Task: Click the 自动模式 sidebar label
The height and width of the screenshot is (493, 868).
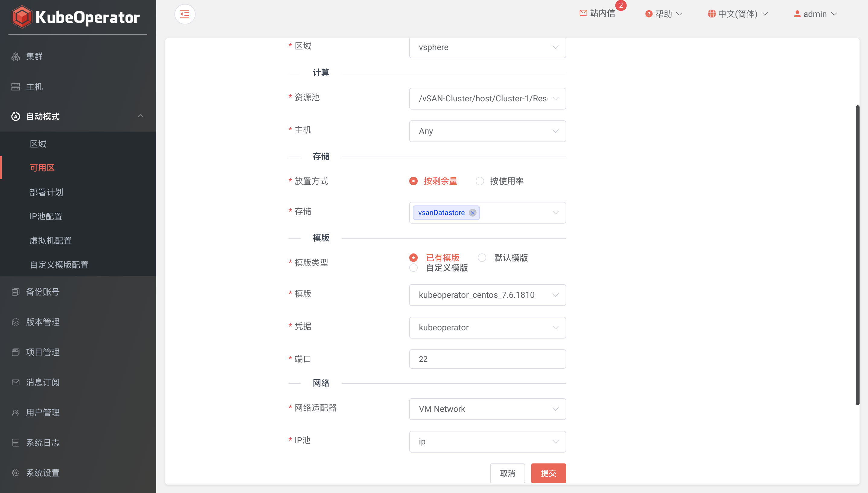Action: pos(43,116)
